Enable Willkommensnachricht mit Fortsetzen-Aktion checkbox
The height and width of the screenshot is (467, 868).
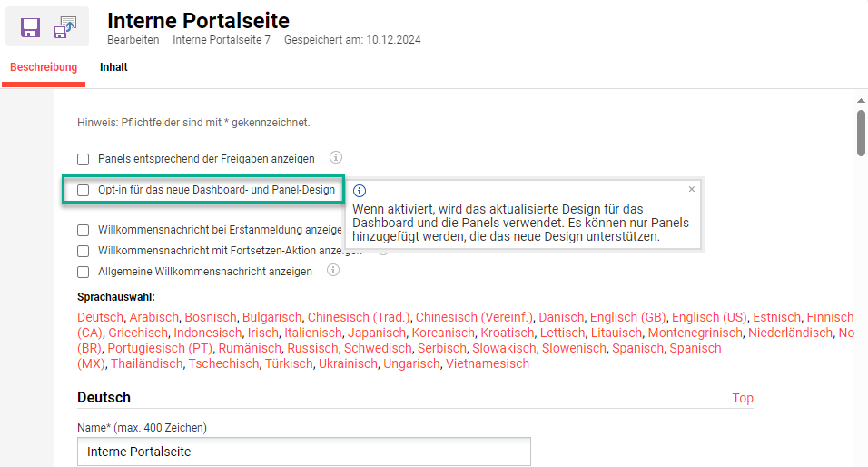pyautogui.click(x=84, y=251)
